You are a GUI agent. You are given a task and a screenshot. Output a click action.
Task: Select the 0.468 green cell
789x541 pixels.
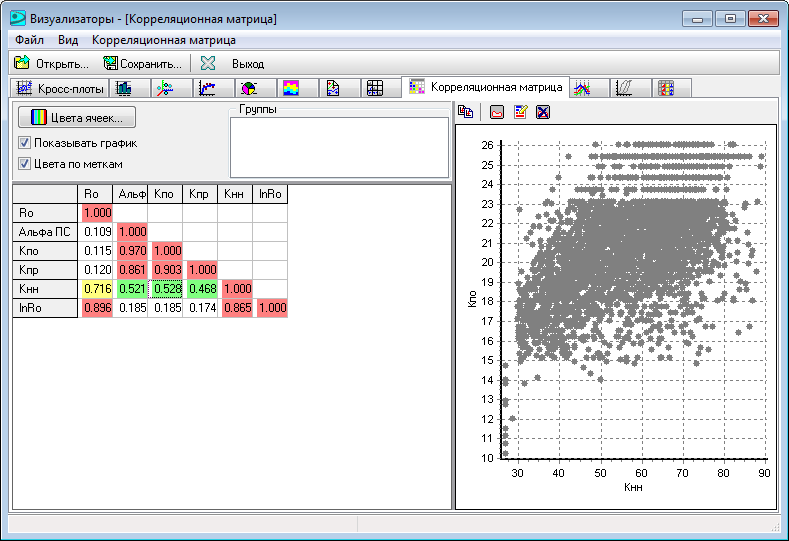click(202, 289)
